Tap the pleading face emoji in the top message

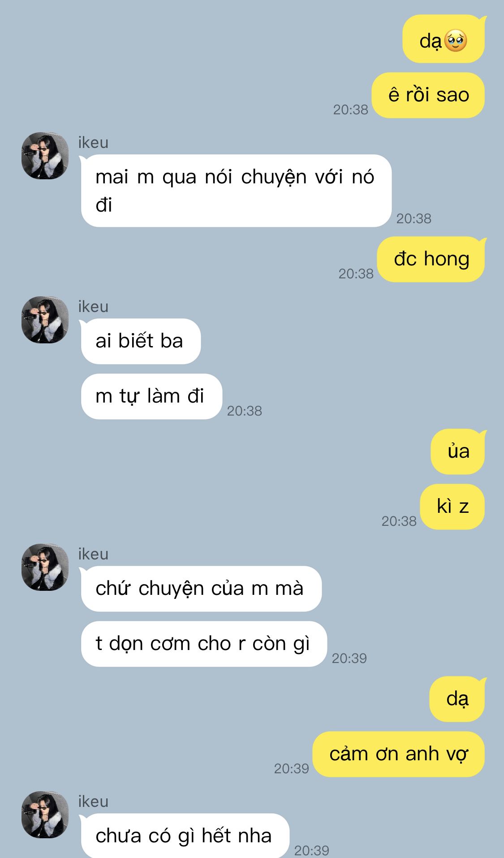(x=455, y=41)
